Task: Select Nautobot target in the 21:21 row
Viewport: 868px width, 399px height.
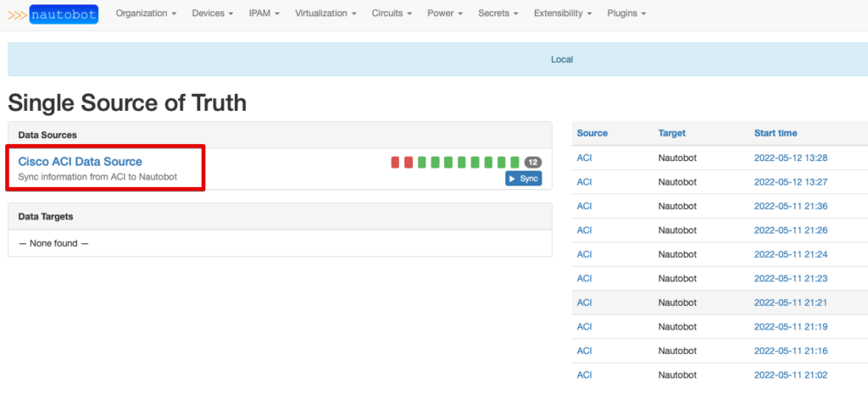Action: (677, 302)
